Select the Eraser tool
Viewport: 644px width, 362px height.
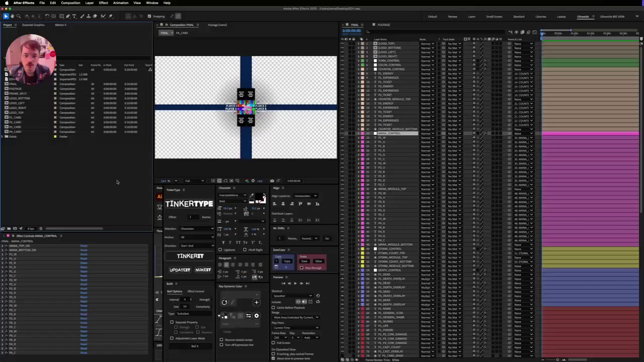[95, 16]
